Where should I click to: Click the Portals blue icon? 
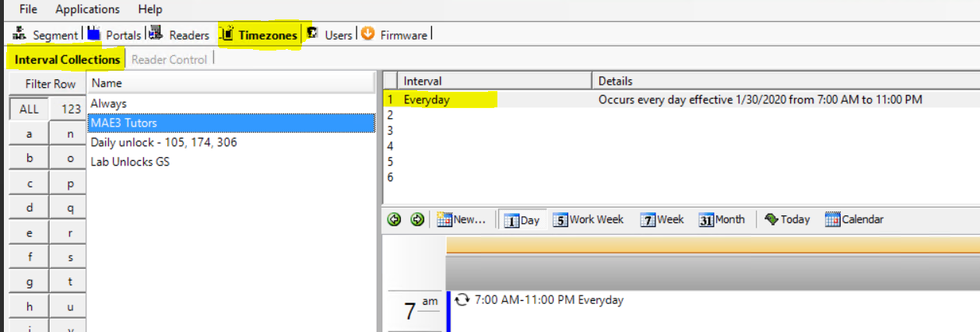pyautogui.click(x=94, y=34)
